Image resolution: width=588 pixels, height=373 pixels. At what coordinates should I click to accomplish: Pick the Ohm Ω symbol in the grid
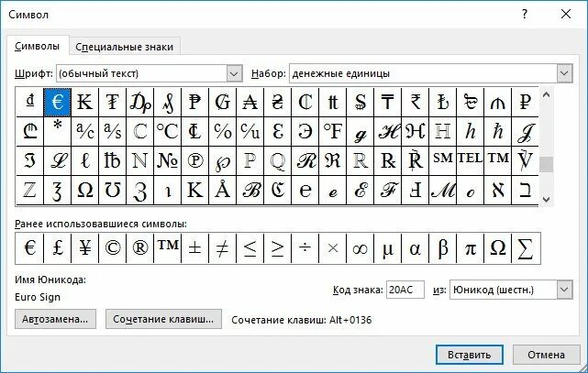click(84, 191)
